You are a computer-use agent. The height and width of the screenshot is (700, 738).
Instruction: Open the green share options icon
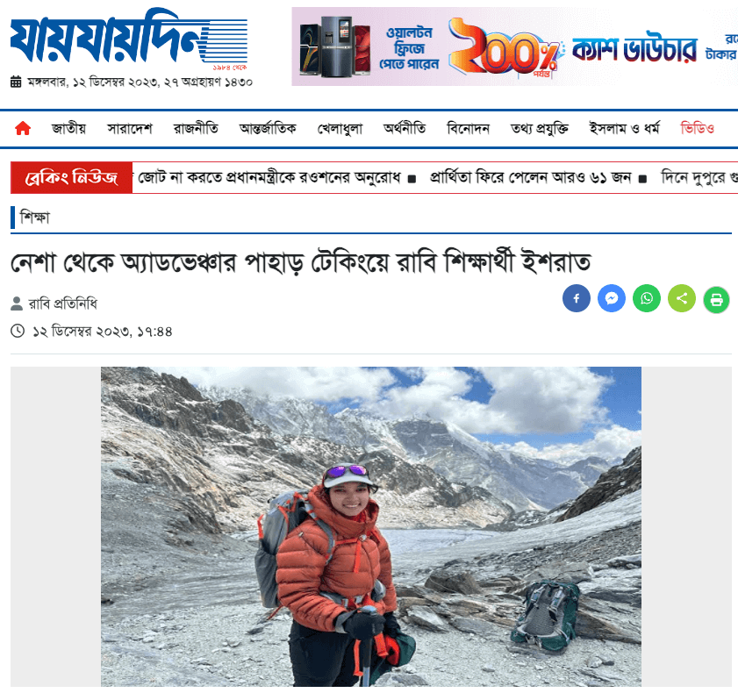pos(682,298)
